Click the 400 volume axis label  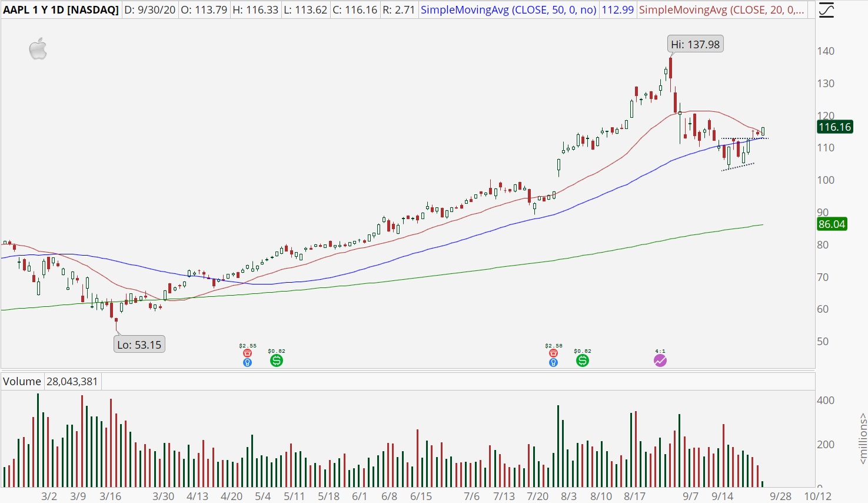[826, 401]
